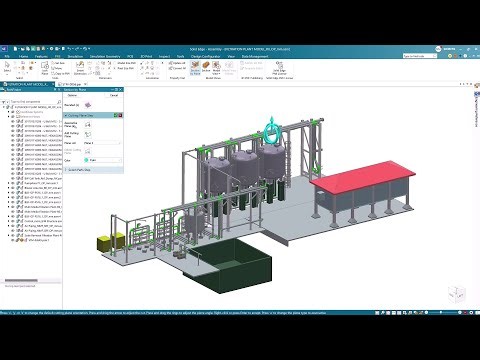This screenshot has width=480, height=360.
Task: Click the command finder search field
Action: 420,56
